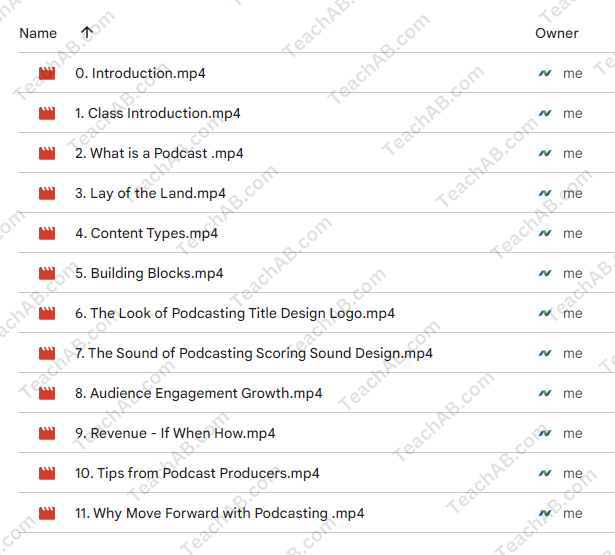
Task: Select the video icon for Lay of the Land
Action: point(46,193)
